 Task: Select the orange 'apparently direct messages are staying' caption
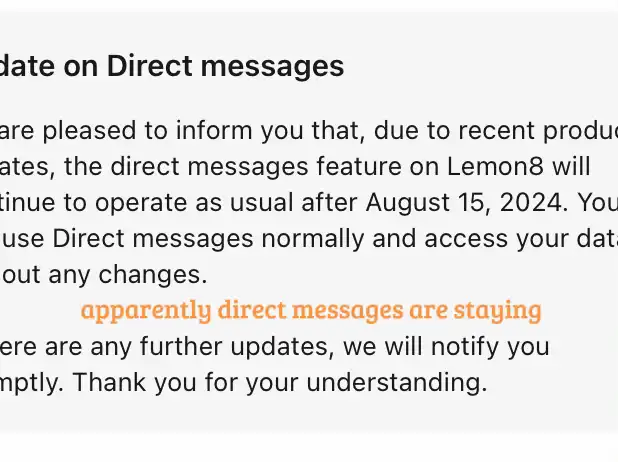pos(311,311)
